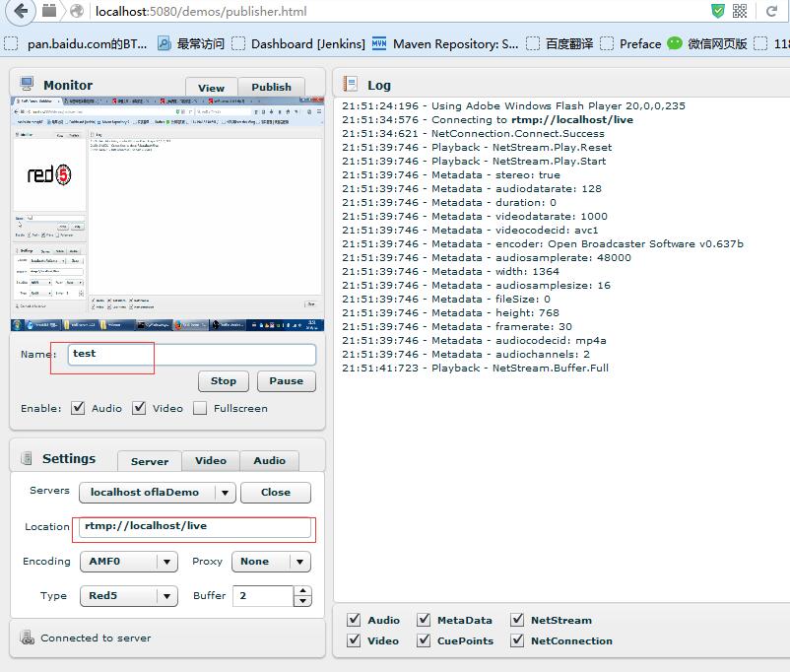Click the Connected to server status icon
This screenshot has width=790, height=672.
[x=27, y=638]
